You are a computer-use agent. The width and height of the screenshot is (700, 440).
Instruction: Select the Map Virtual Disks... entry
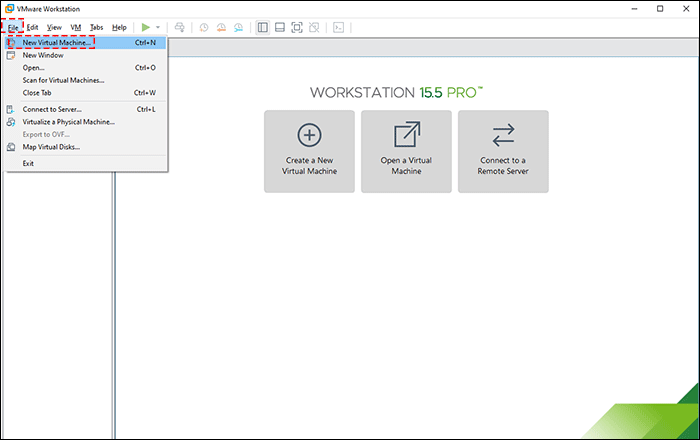[x=85, y=147]
